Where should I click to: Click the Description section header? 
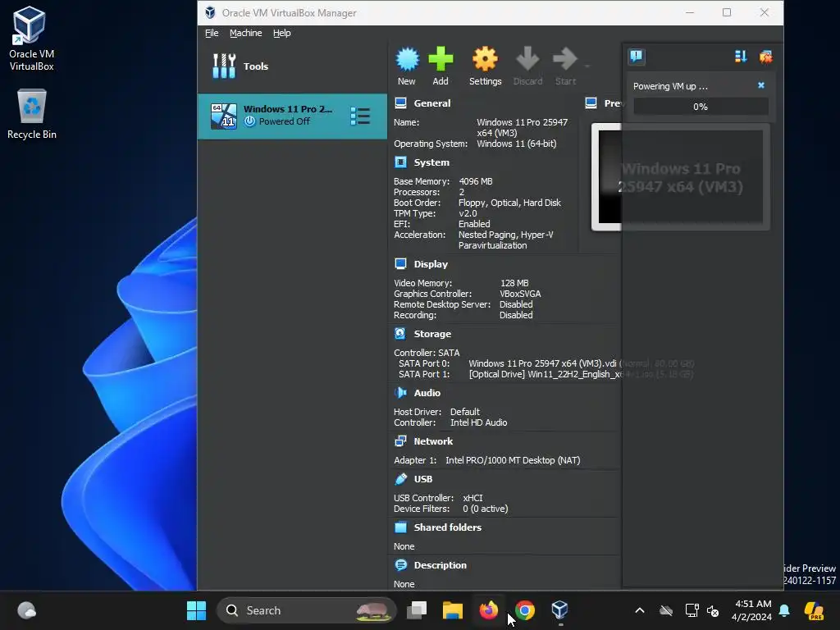[x=440, y=565]
